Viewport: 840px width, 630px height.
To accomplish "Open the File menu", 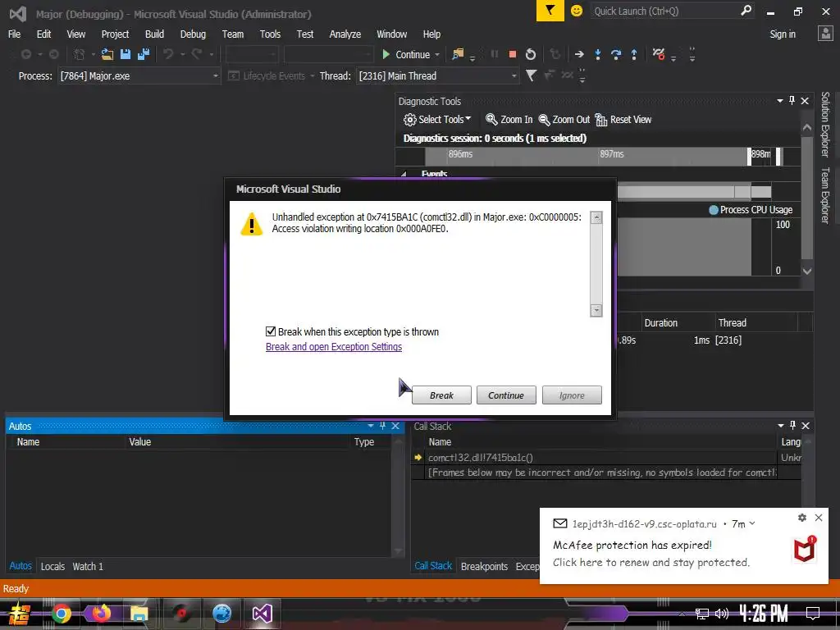I will pos(15,34).
